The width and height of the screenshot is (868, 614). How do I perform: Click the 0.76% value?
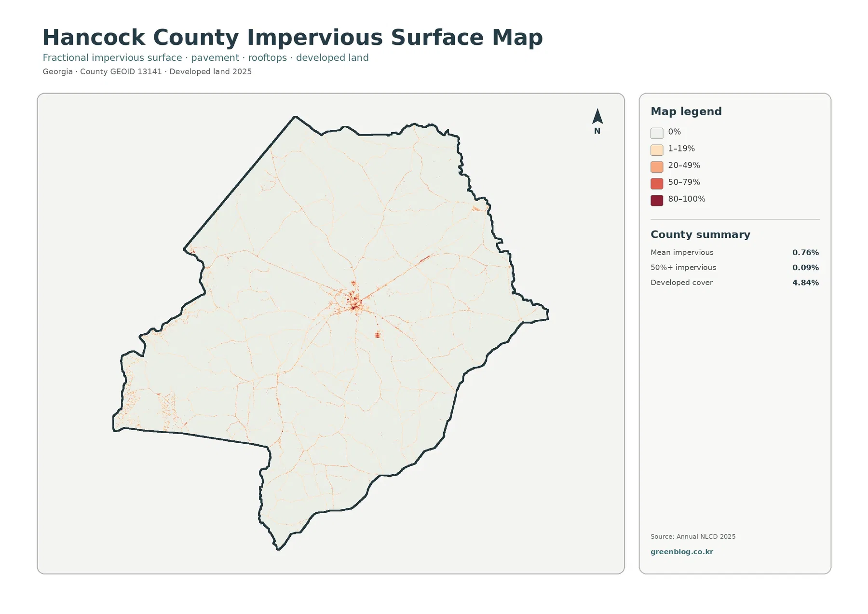click(x=805, y=252)
